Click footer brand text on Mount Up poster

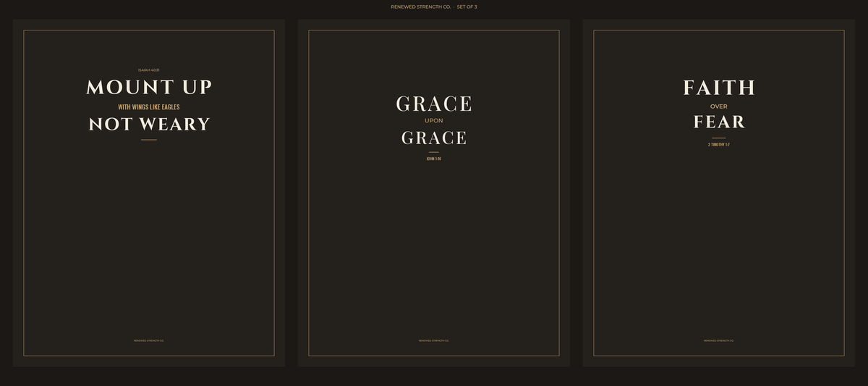click(149, 340)
